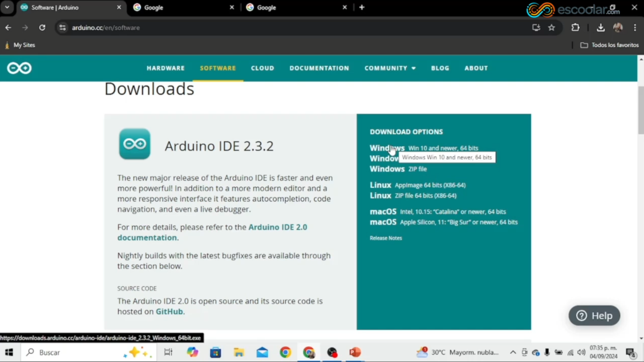Click the site information icon in address bar
Screen dimensions: 644x362
62,28
